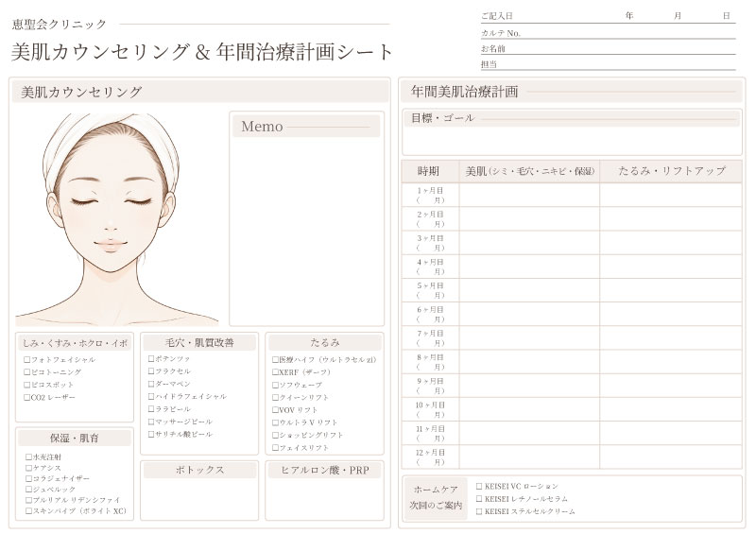Viewport: 756px width, 534px height.
Task: Click the empty ボトックス box area
Action: (199, 499)
